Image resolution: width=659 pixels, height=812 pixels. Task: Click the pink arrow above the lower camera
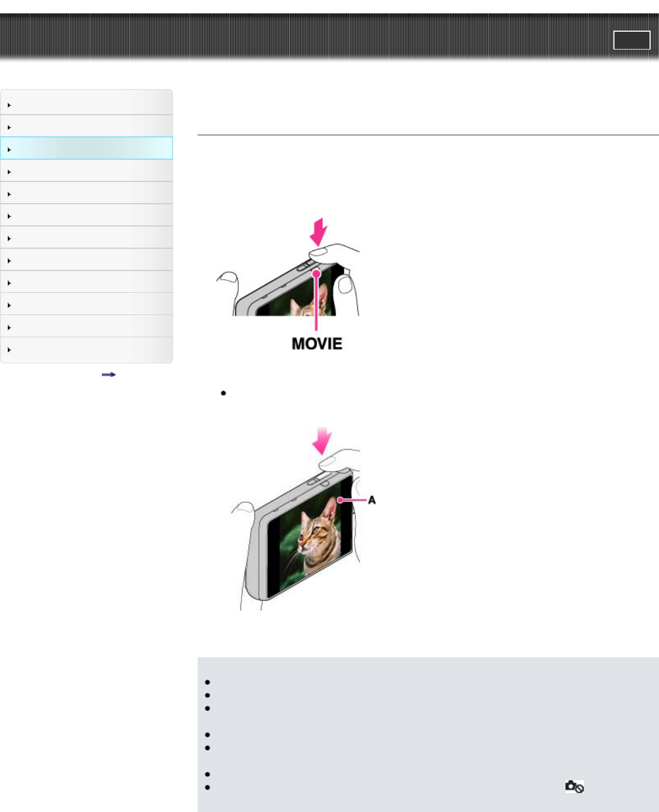coord(322,441)
